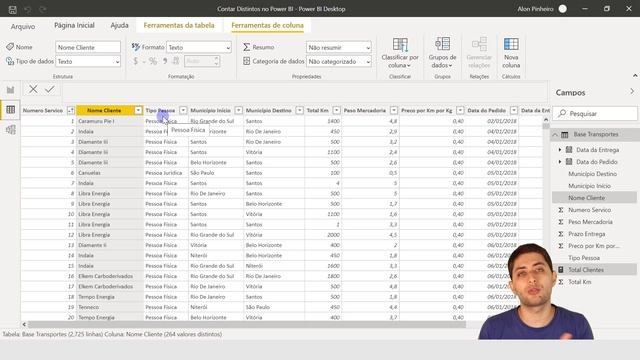Click the currency format dollar icon

[136, 61]
